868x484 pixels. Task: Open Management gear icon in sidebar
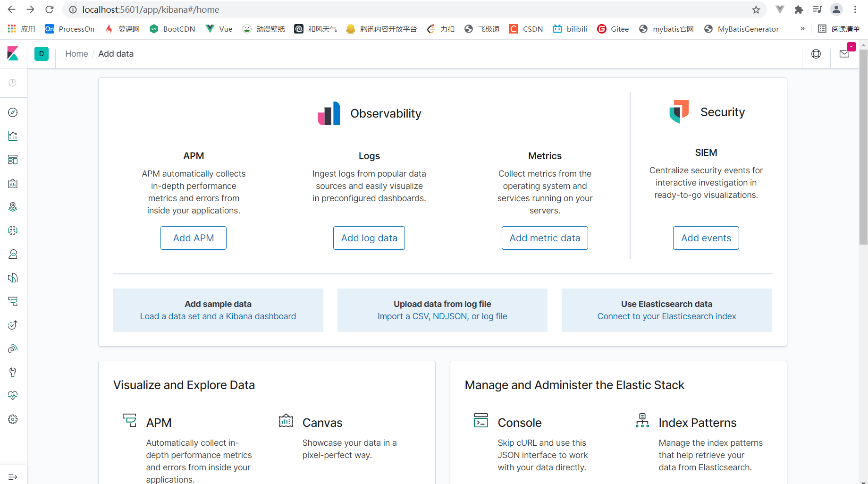point(13,419)
